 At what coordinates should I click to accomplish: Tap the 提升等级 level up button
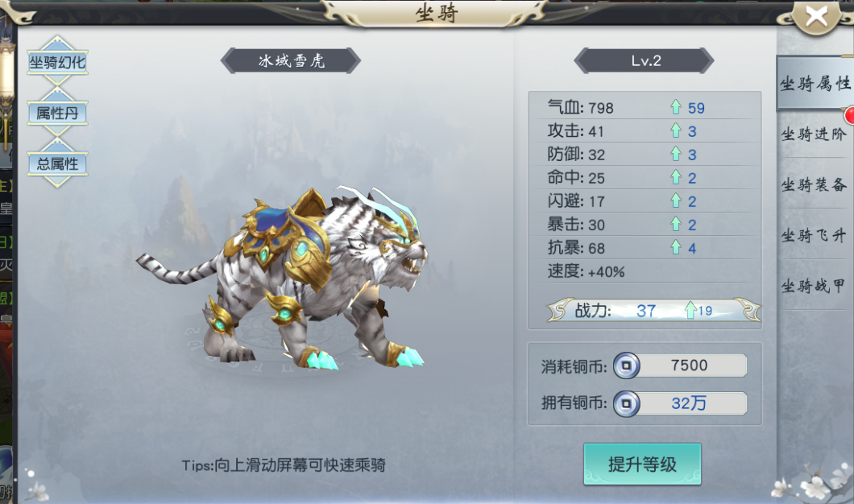[x=642, y=465]
